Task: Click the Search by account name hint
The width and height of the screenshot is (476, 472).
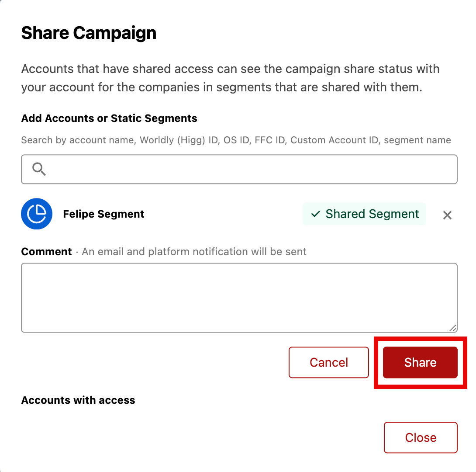Action: coord(236,140)
